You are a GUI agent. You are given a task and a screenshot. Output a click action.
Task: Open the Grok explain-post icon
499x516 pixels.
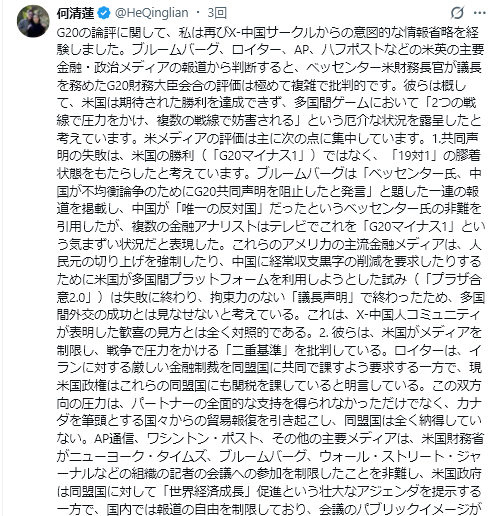point(457,13)
